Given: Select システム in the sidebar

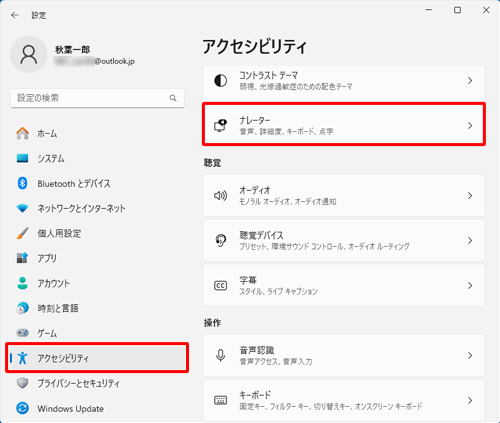Looking at the screenshot, I should [x=97, y=158].
